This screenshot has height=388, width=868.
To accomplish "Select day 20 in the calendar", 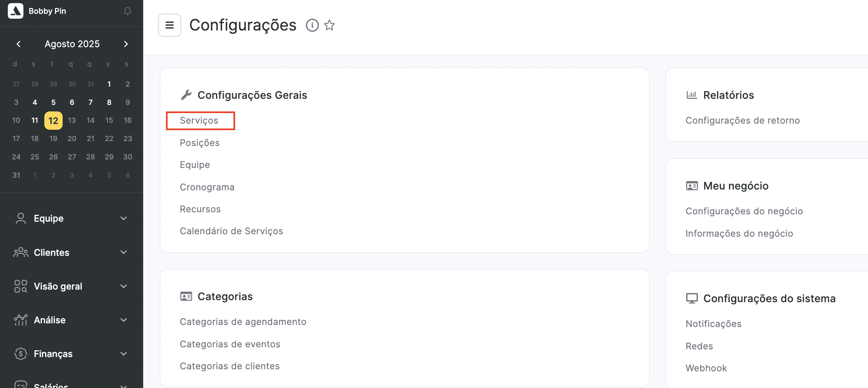I will [72, 139].
